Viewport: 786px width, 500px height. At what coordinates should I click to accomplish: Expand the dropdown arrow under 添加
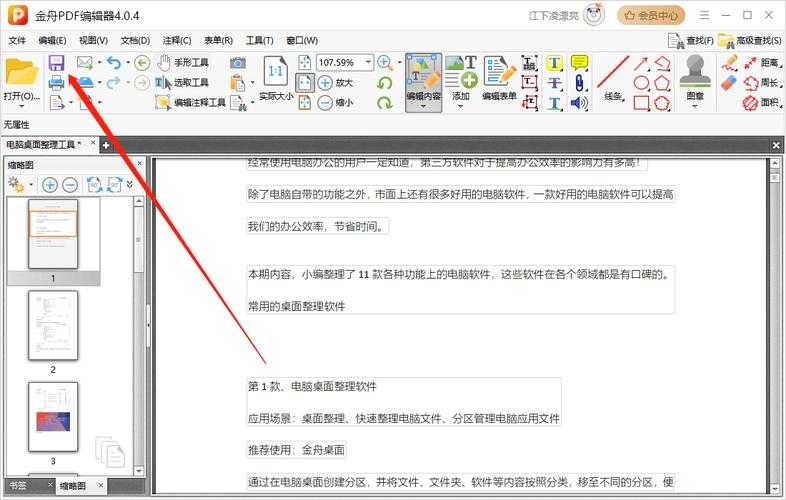pyautogui.click(x=460, y=106)
